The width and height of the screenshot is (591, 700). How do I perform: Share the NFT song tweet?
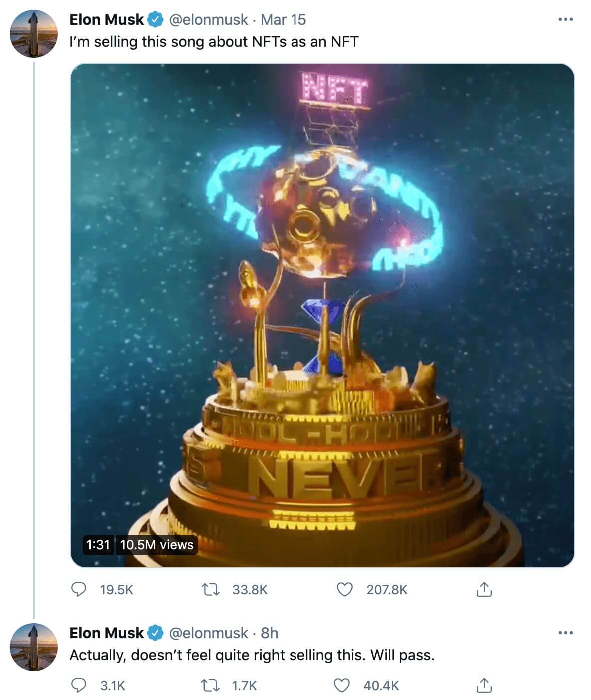click(484, 590)
